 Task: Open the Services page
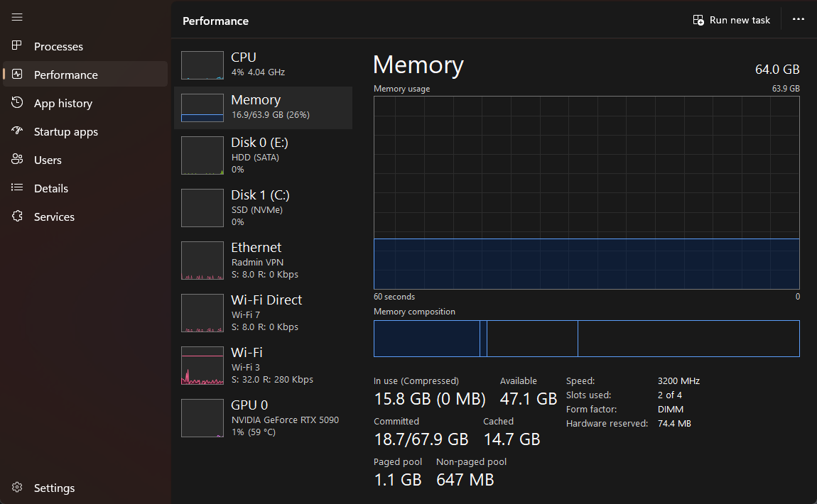(x=85, y=217)
